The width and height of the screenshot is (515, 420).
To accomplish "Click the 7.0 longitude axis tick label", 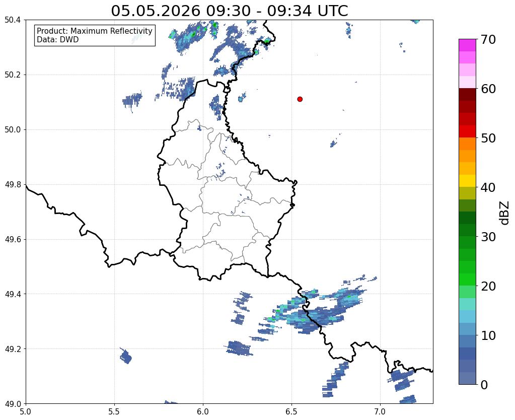I will point(380,411).
